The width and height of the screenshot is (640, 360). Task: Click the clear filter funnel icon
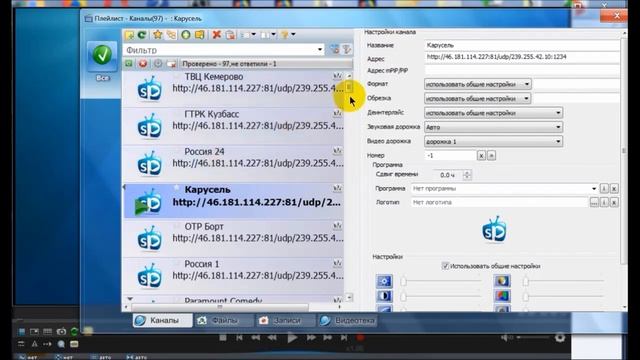[x=347, y=49]
